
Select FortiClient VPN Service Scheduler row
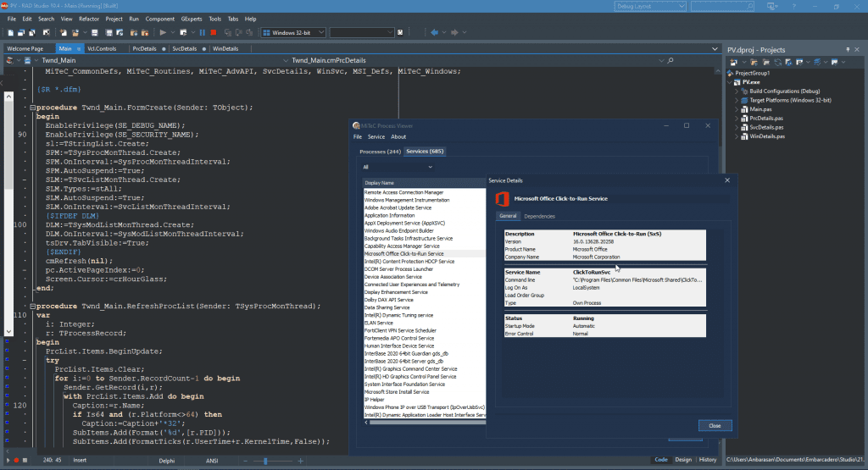tap(424, 330)
